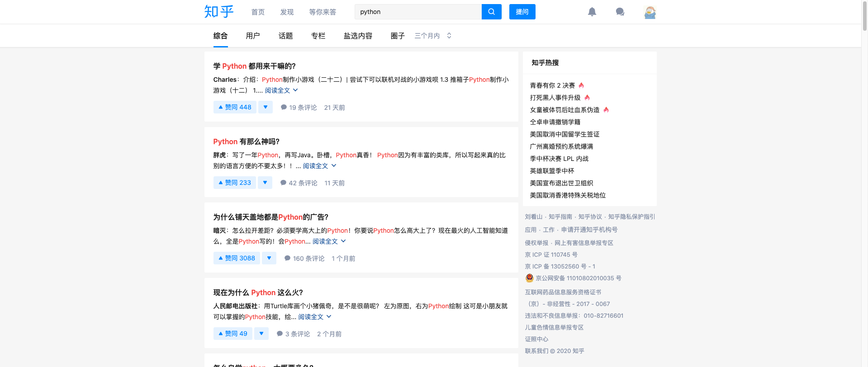The image size is (868, 367).
Task: Open the 侵权举报 footer link
Action: click(x=536, y=243)
